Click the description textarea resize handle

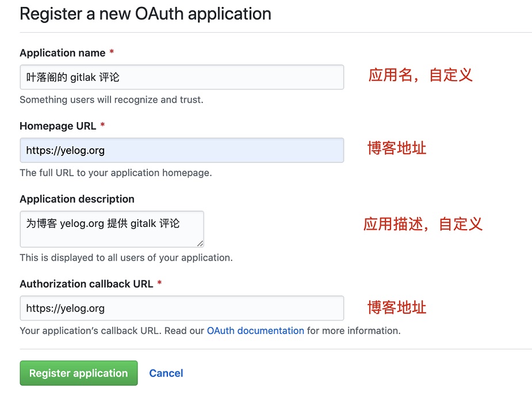point(200,244)
